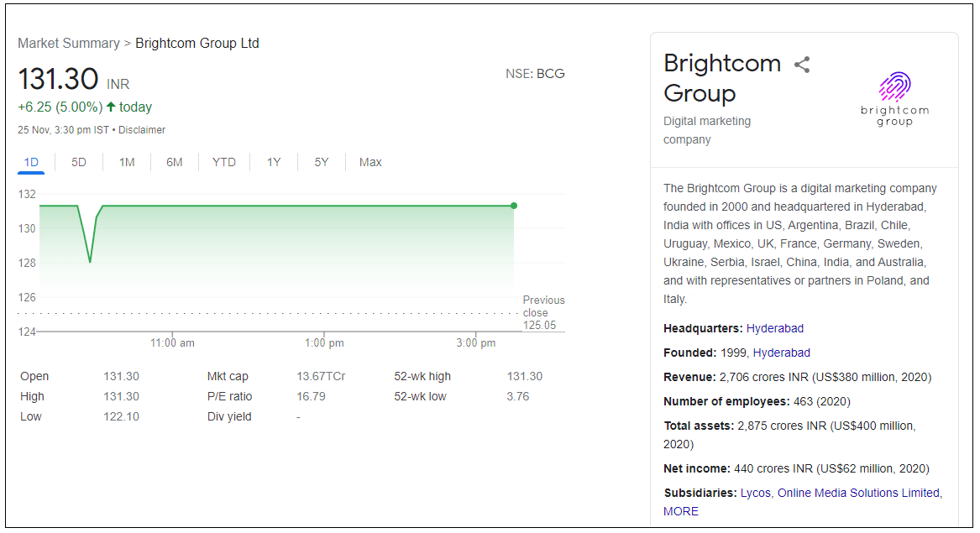View the 5Y chart range
This screenshot has height=533, width=980.
(x=322, y=163)
